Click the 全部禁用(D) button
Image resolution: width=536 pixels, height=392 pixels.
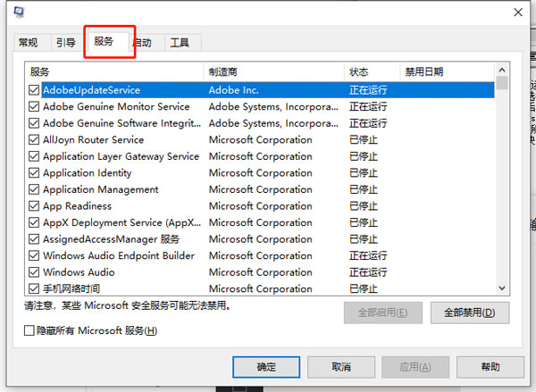point(470,313)
